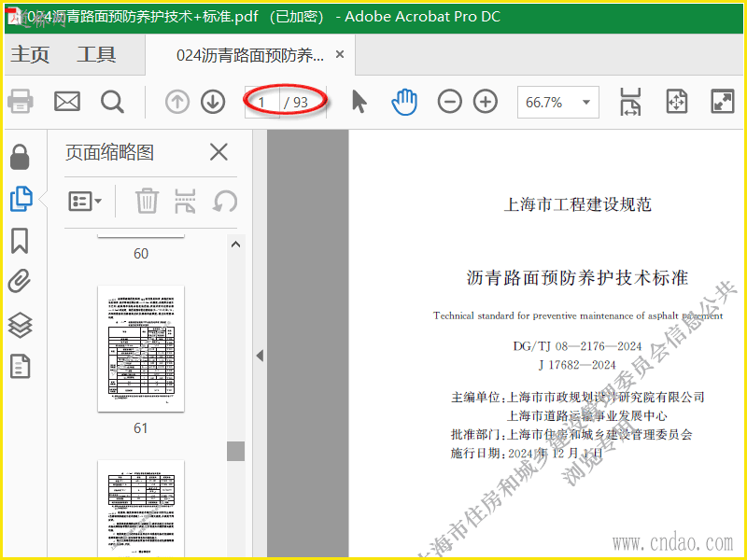Click the page number input field

click(262, 102)
